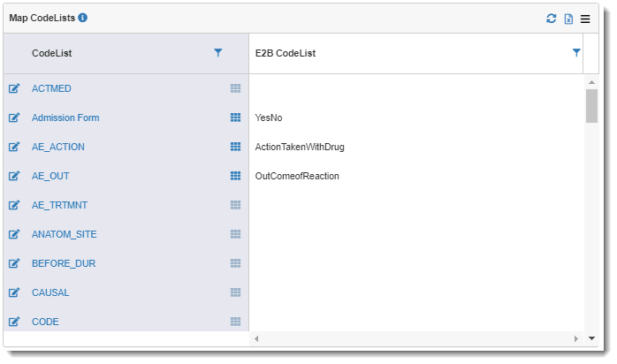This screenshot has width=617, height=364.
Task: Click grid icon for ANATOM_SITE row
Action: (235, 234)
